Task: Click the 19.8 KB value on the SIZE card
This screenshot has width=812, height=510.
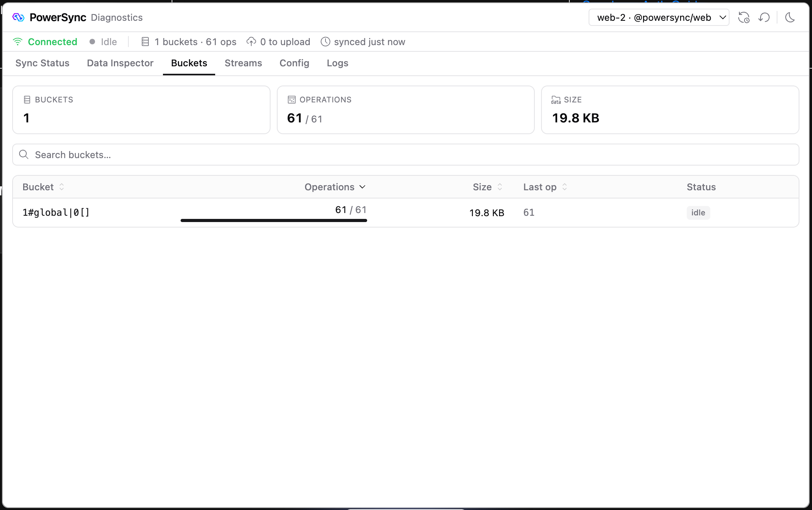Action: pyautogui.click(x=576, y=118)
